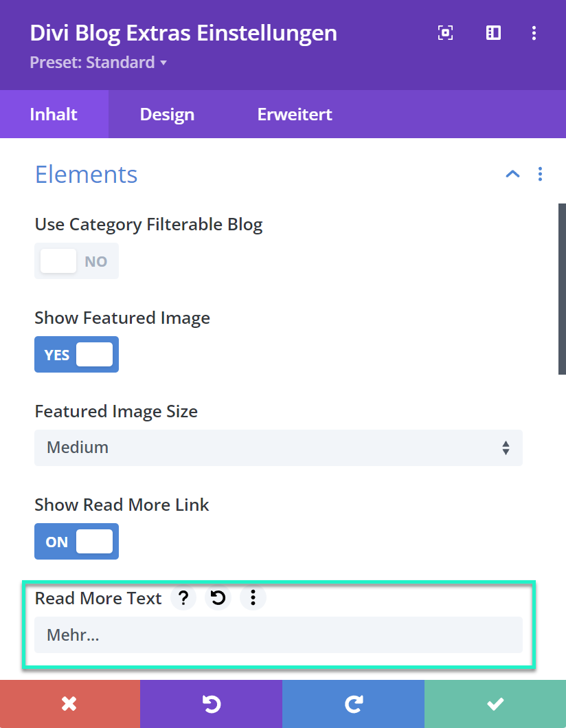Turn off Show Featured Image toggle
This screenshot has height=728, width=566.
76,355
